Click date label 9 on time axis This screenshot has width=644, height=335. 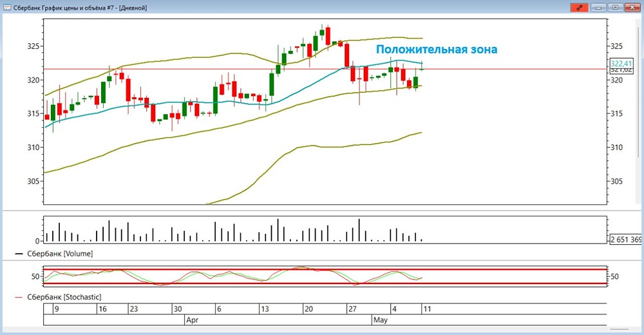pyautogui.click(x=57, y=309)
